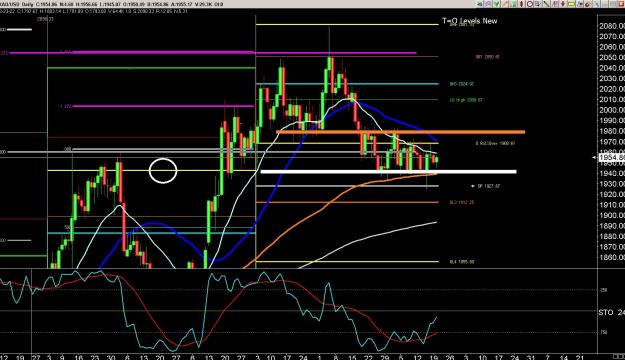Viewport: 625px width, 360px height.
Task: Click the Rol-Over level label
Action: click(x=495, y=143)
